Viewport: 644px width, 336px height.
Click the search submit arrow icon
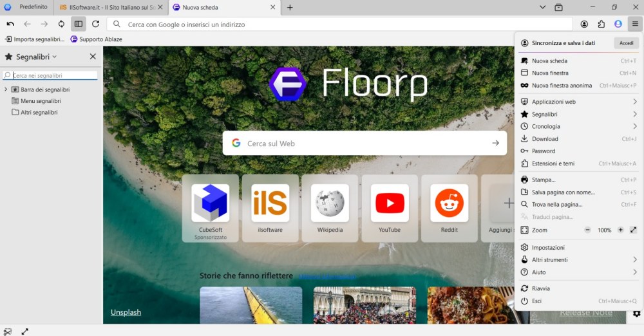[496, 144]
